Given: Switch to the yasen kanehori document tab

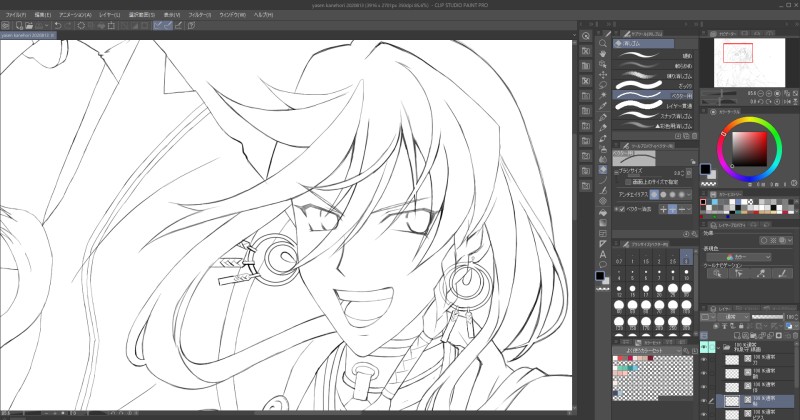Looking at the screenshot, I should pyautogui.click(x=28, y=35).
